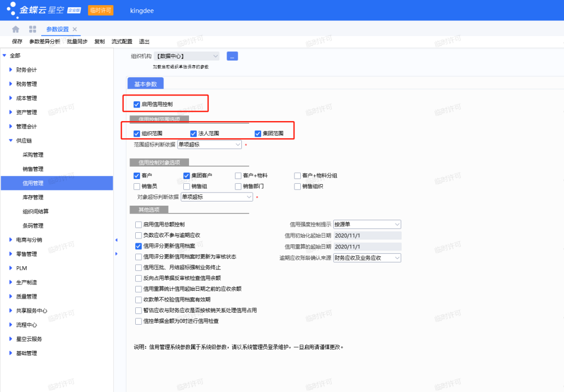Open 流式配置 toolbar item

point(122,41)
